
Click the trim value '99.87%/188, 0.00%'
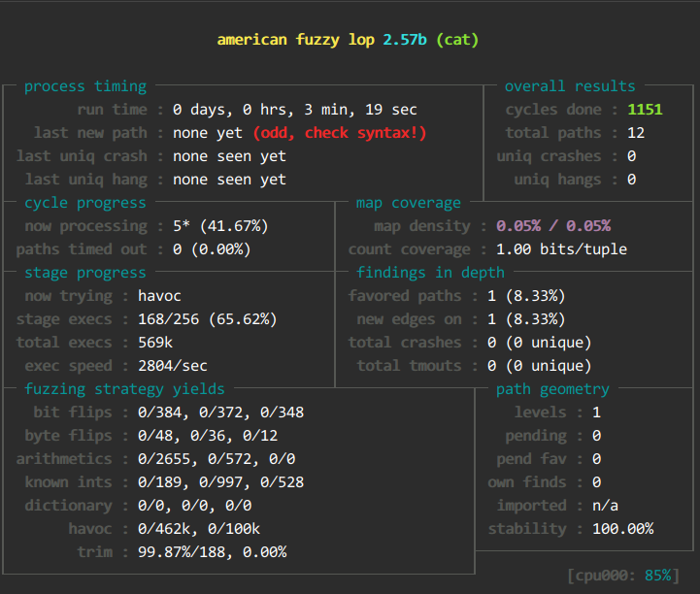point(212,552)
